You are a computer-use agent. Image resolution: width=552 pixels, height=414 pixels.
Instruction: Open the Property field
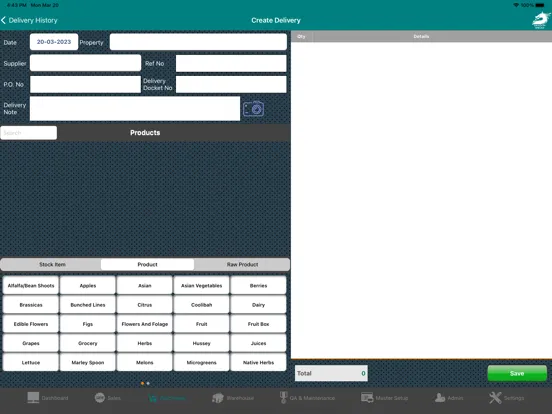(198, 42)
